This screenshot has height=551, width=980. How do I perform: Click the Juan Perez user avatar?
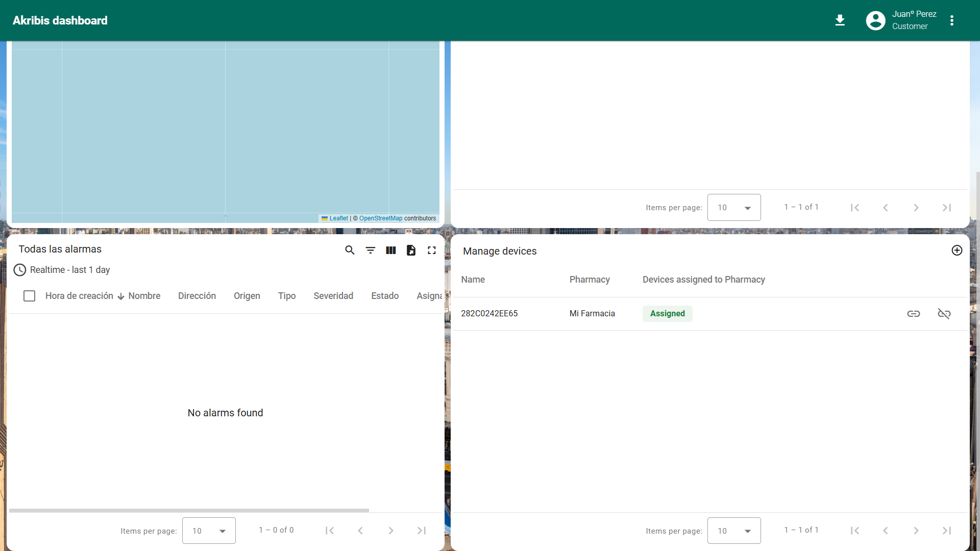coord(876,20)
